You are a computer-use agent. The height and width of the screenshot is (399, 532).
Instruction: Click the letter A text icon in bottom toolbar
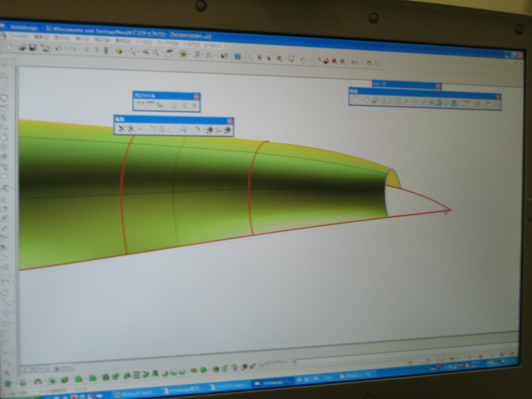point(155,373)
